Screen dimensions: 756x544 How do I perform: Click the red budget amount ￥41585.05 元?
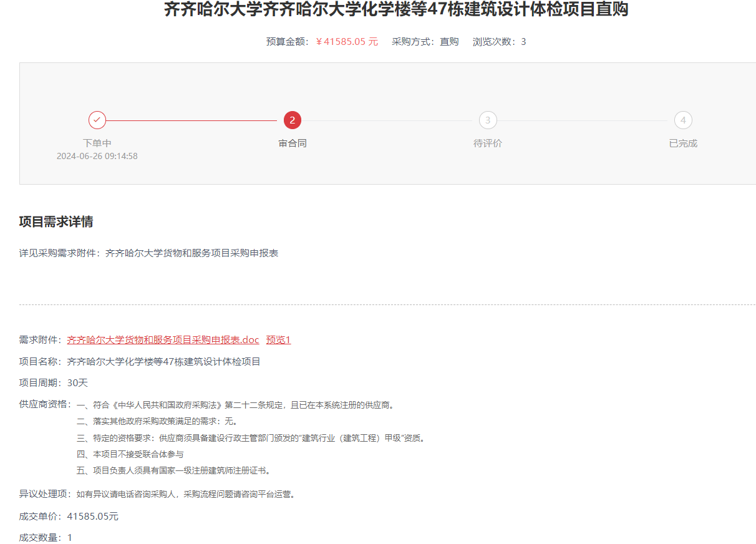tap(347, 42)
